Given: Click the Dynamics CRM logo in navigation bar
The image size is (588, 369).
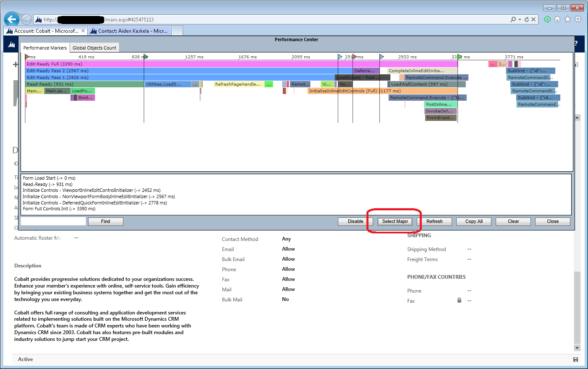Looking at the screenshot, I should (12, 44).
